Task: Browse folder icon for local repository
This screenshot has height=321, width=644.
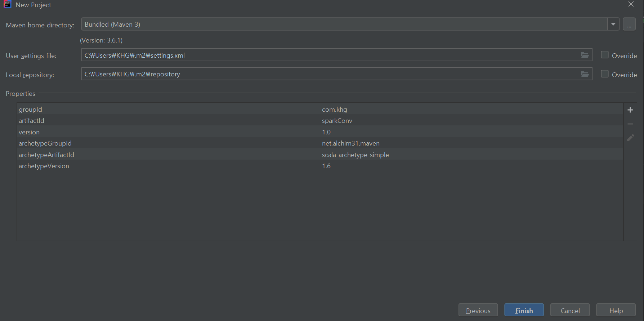Action: 585,74
